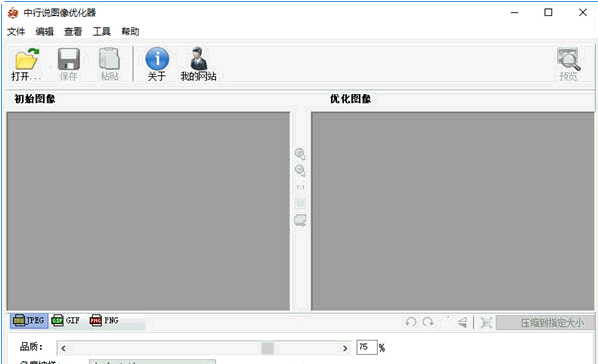Switch to the GIF format tab
Viewport: 598px width, 364px height.
(66, 321)
